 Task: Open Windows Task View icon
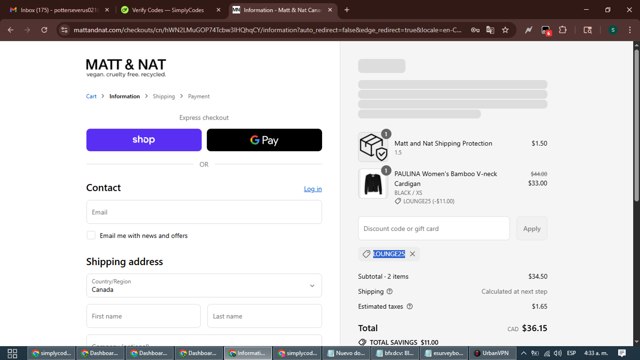point(12,353)
